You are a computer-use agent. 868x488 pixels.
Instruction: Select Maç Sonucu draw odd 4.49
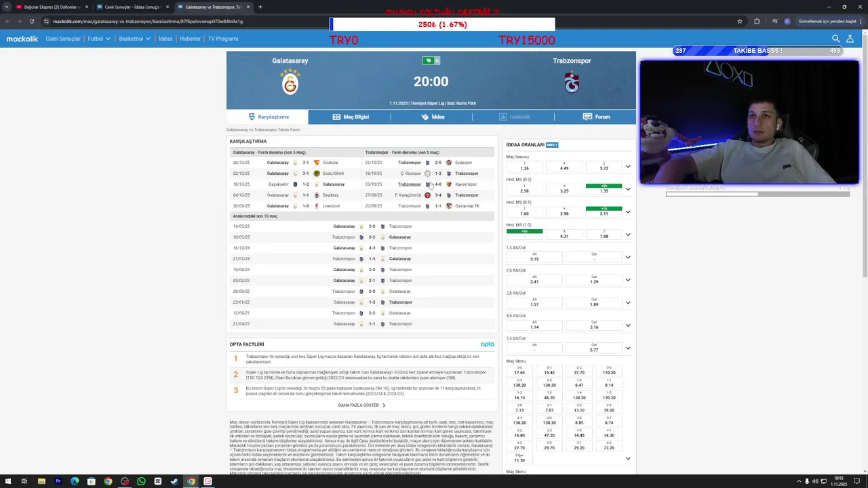(x=564, y=167)
